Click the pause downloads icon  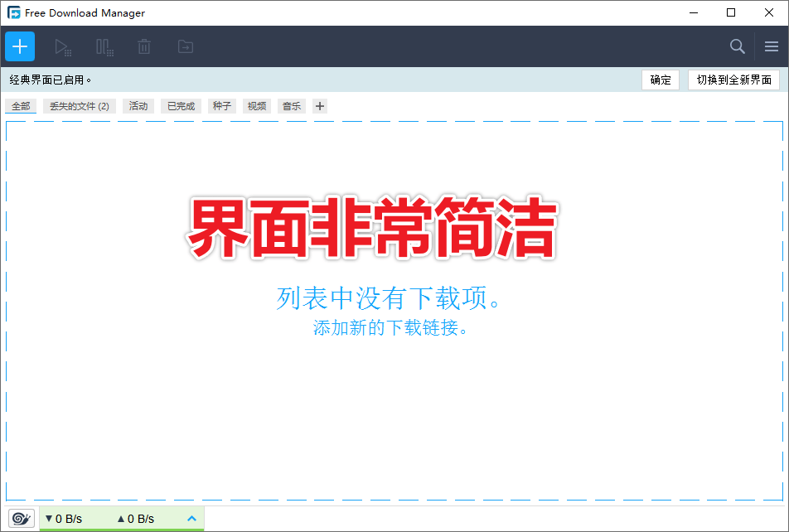tap(104, 46)
